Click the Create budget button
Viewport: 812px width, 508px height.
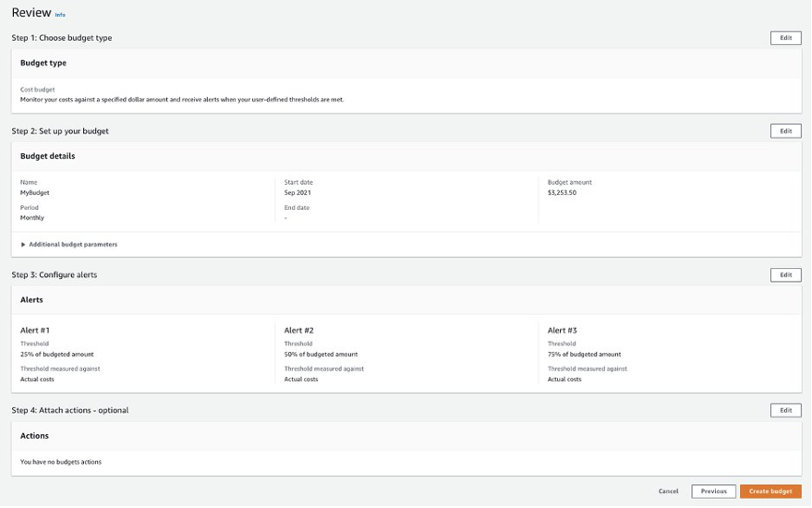coord(770,491)
